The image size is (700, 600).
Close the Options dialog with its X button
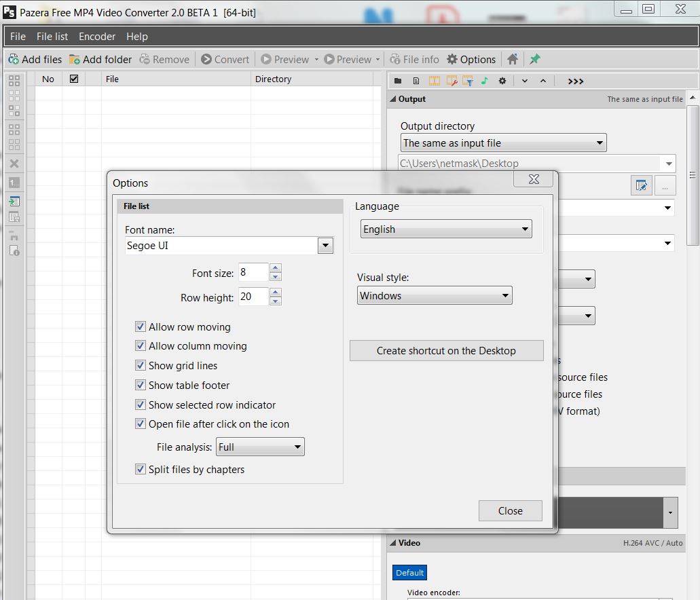coord(534,179)
